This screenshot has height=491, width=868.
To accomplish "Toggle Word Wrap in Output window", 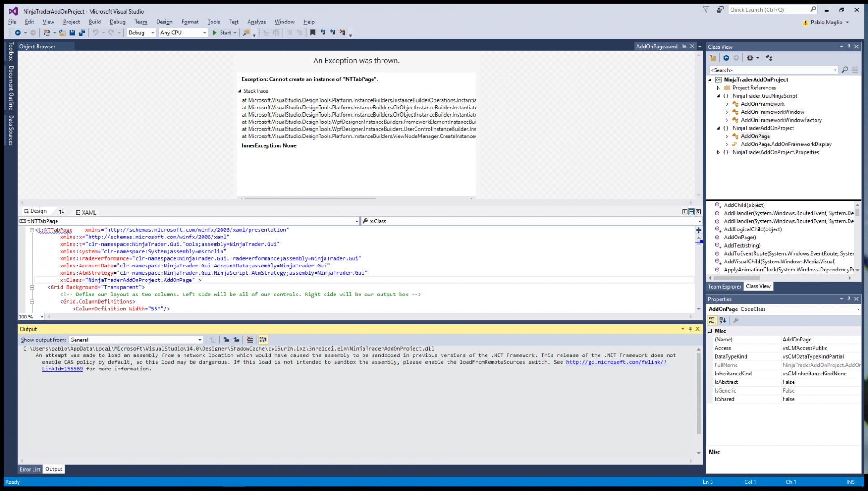I will point(263,340).
